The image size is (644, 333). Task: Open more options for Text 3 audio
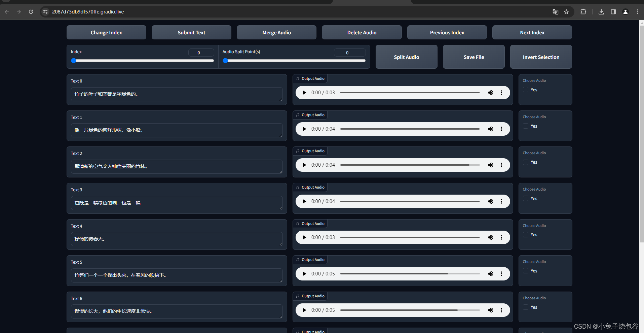coord(501,201)
